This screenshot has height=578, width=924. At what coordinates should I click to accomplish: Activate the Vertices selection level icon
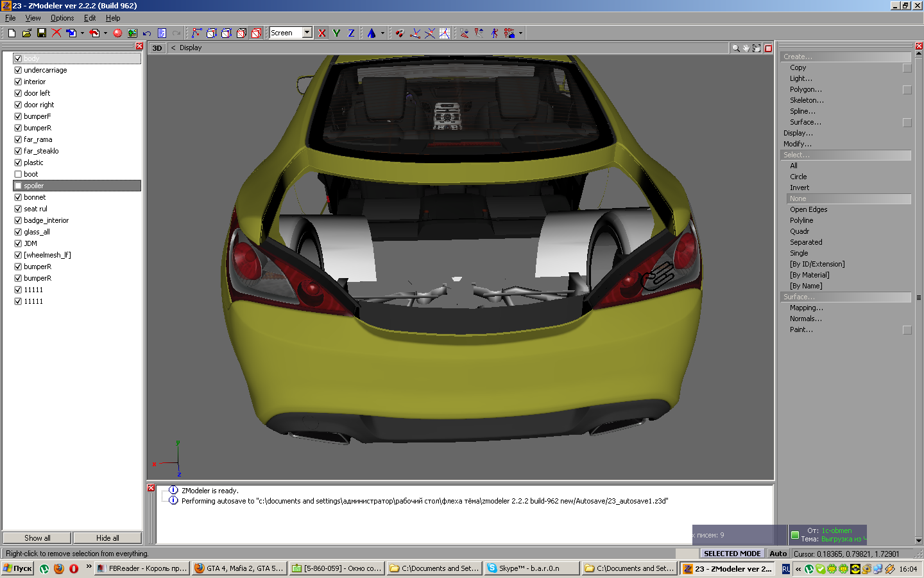pos(196,33)
